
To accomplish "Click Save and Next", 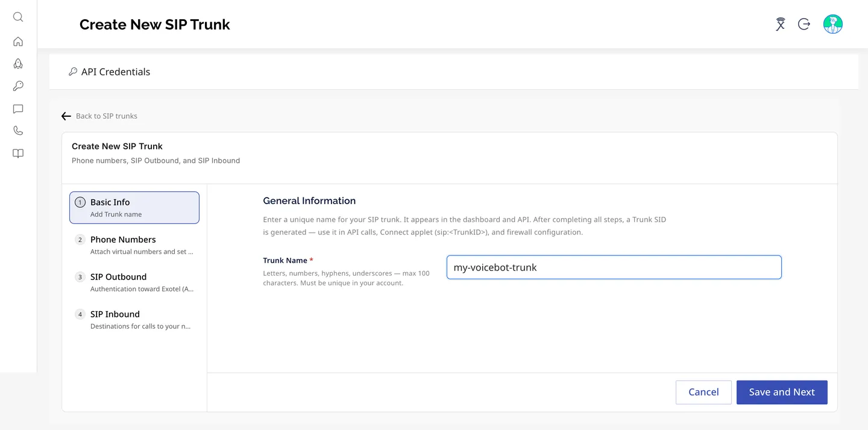I will (782, 392).
